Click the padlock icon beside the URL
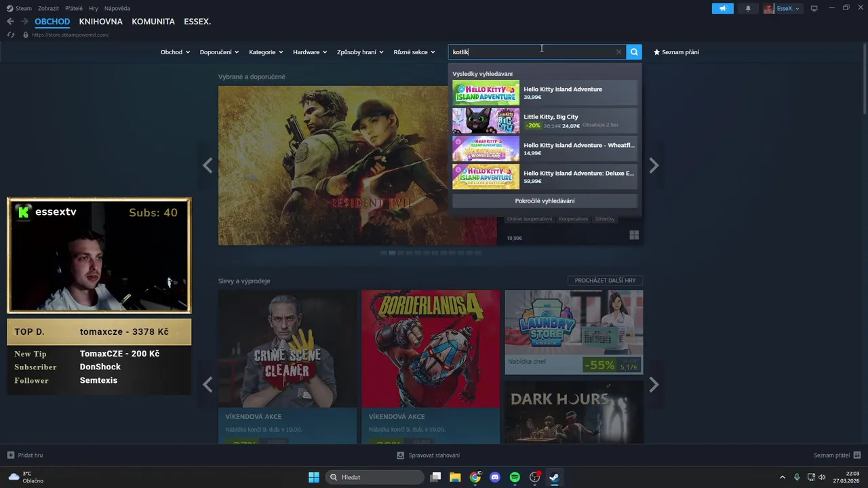868x488 pixels. pos(26,35)
